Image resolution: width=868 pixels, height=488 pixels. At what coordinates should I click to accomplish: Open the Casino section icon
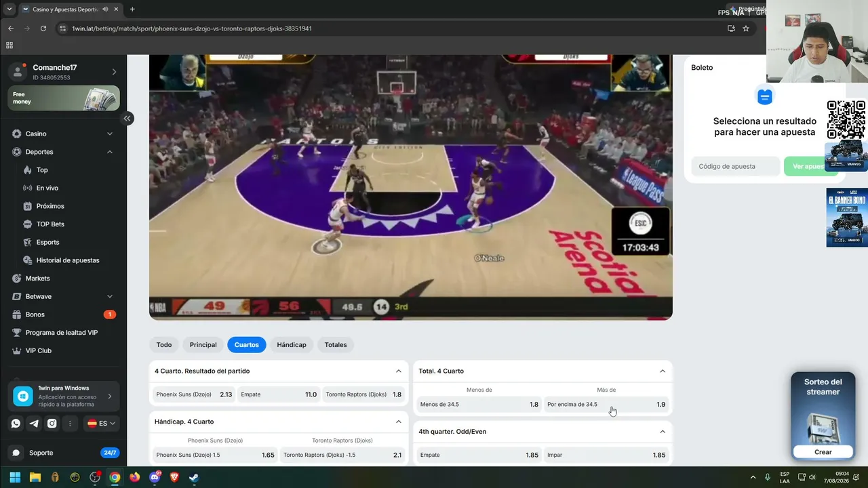pos(17,134)
